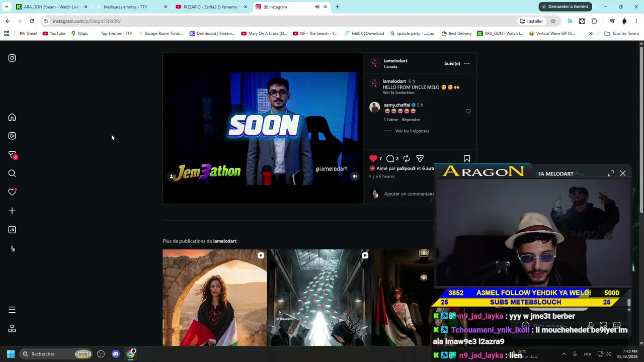Viewport: 644px width, 362px height.
Task: Open the Instagram search magnifier
Action: coord(12,173)
